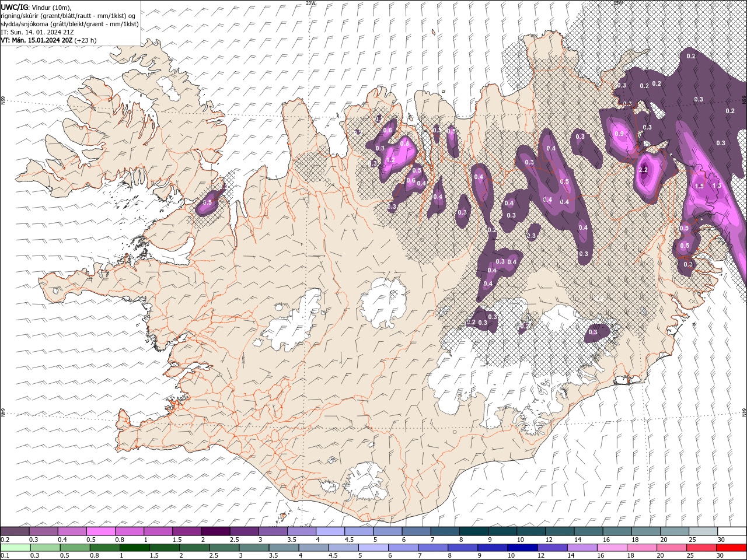
Task: Click the 'rigning/skúrir (grænt/blátt/rautt' legend description line
Action: coord(68,15)
